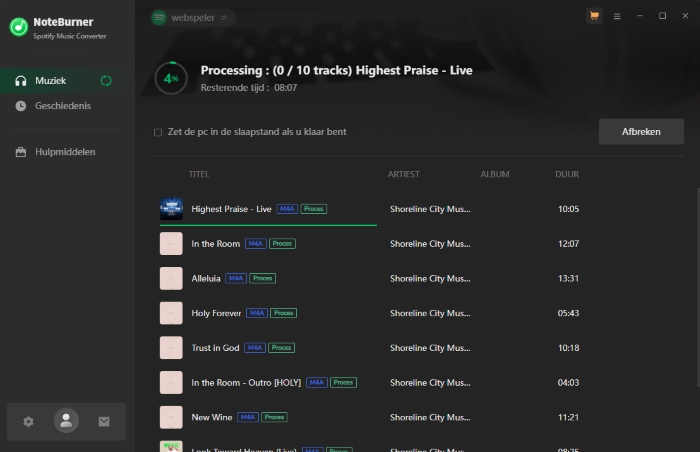The width and height of the screenshot is (700, 452).
Task: Open the Hulpmiddelen sidebar tab
Action: (x=65, y=152)
